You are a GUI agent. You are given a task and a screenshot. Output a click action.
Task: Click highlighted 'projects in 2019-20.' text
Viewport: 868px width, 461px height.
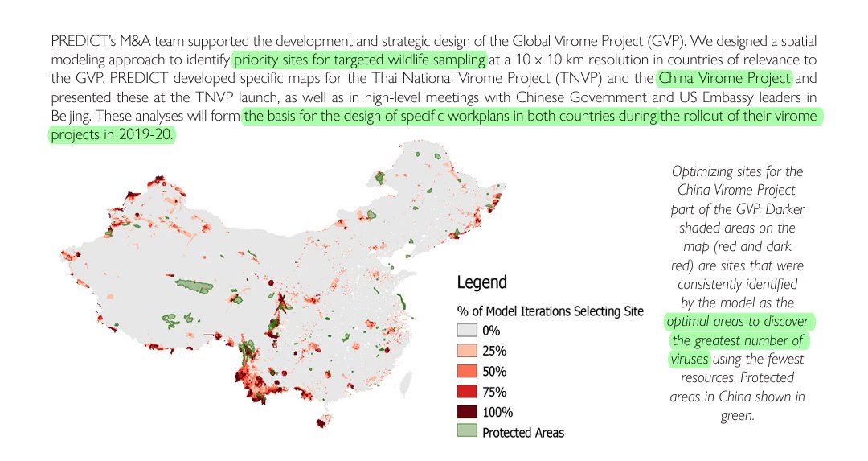[112, 134]
